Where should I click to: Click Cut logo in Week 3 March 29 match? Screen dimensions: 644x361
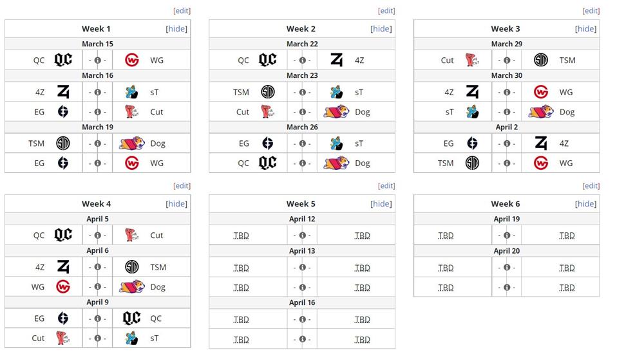471,60
